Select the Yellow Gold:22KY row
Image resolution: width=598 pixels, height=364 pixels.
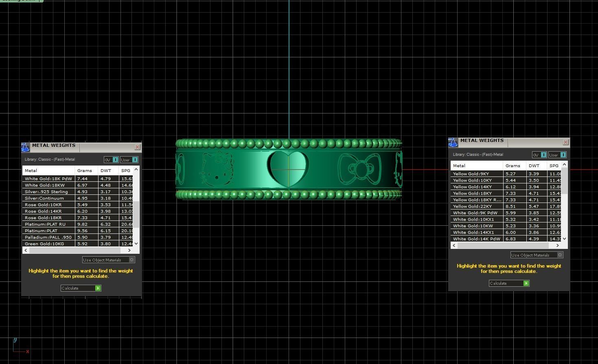click(x=506, y=206)
